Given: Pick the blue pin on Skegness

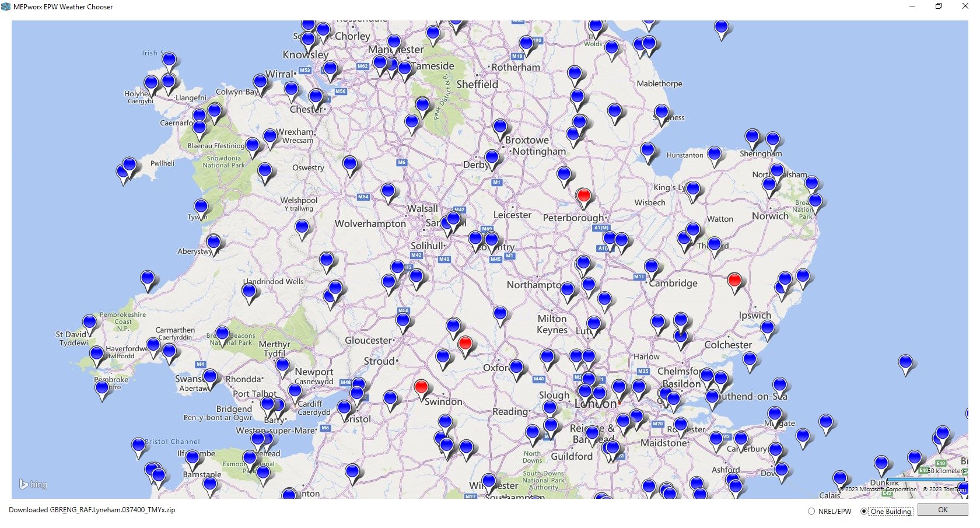Looking at the screenshot, I should [661, 115].
